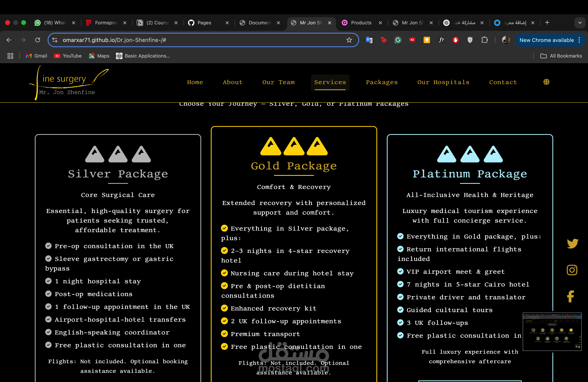Reload the page
Screen dimensions: 588x382
pos(38,40)
